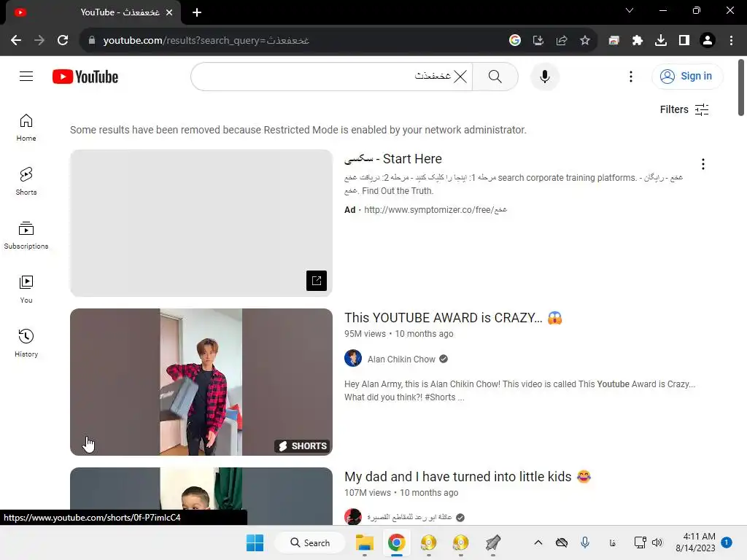This screenshot has height=560, width=747.
Task: Click the address bar URL
Action: coord(206,41)
